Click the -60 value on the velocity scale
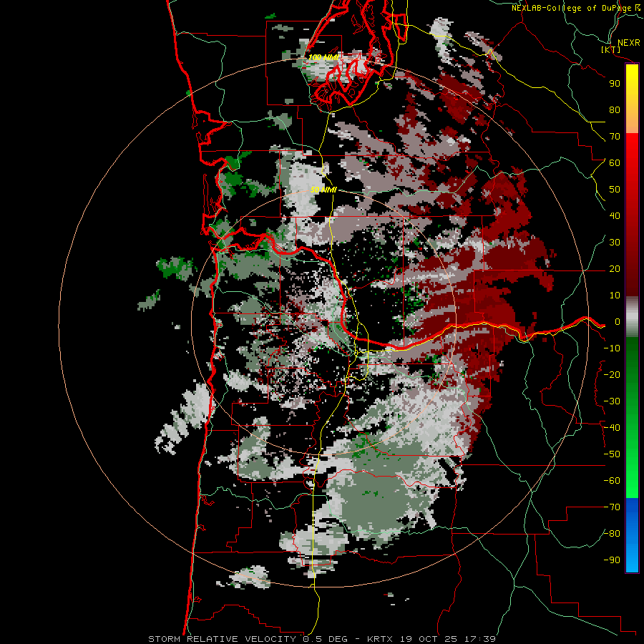644x644 pixels. coord(612,481)
